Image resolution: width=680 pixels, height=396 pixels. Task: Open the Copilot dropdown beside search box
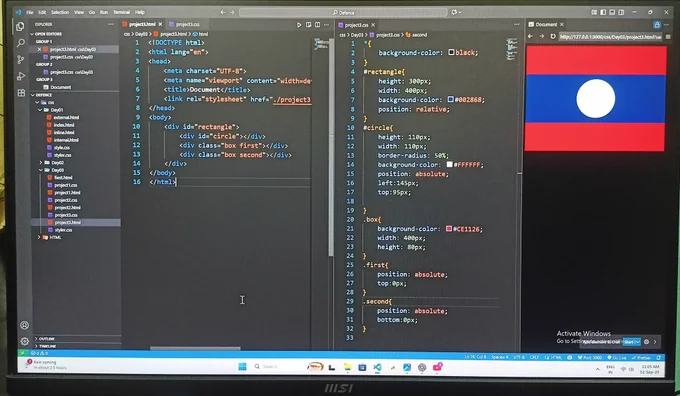pos(456,12)
